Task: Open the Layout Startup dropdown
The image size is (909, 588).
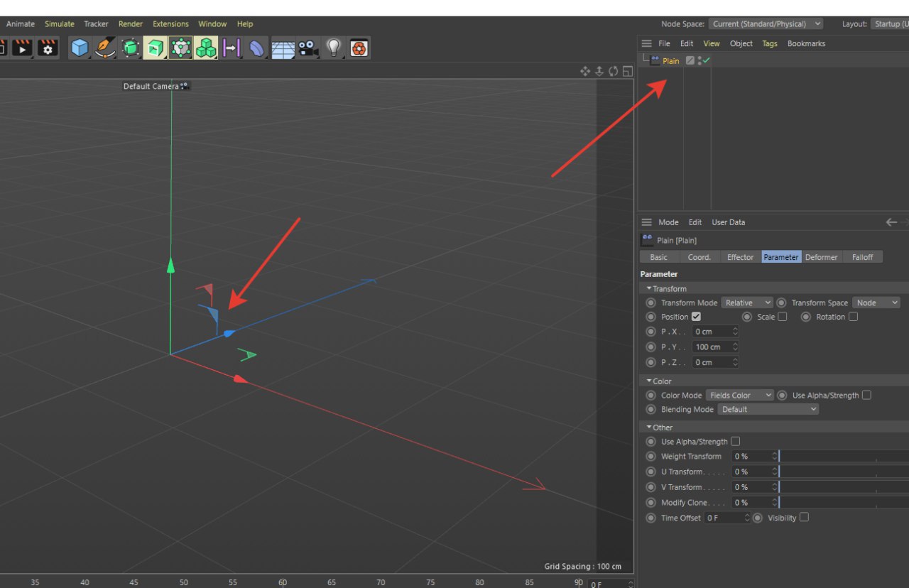Action: tap(889, 23)
